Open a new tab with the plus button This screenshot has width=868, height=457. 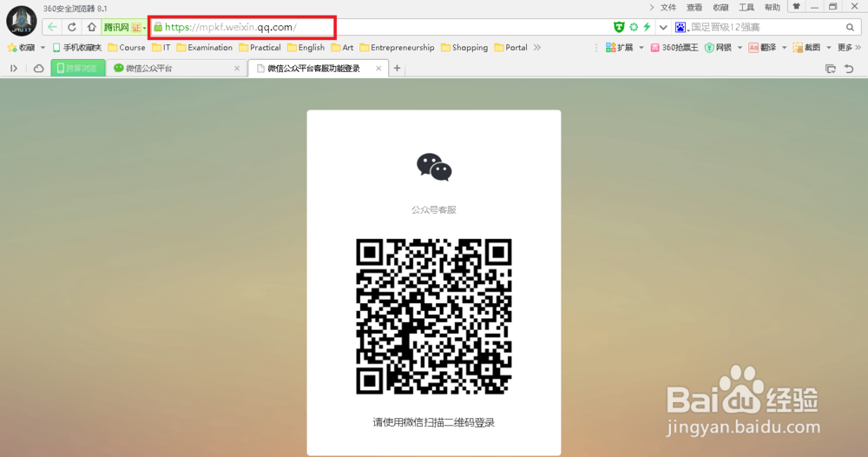397,68
